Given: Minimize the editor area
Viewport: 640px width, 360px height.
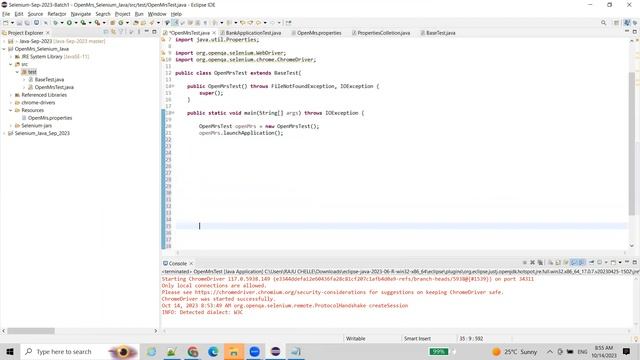Looking at the screenshot, I should (627, 31).
